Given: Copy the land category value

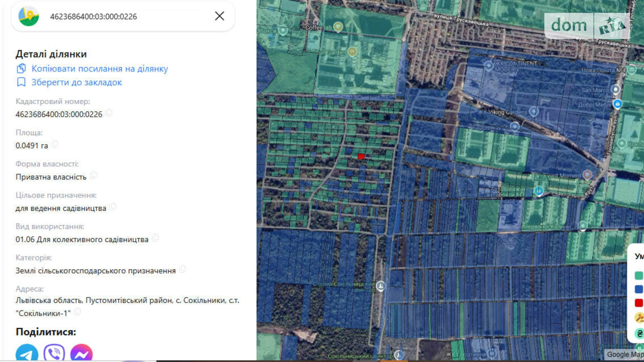Looking at the screenshot, I should tap(183, 269).
